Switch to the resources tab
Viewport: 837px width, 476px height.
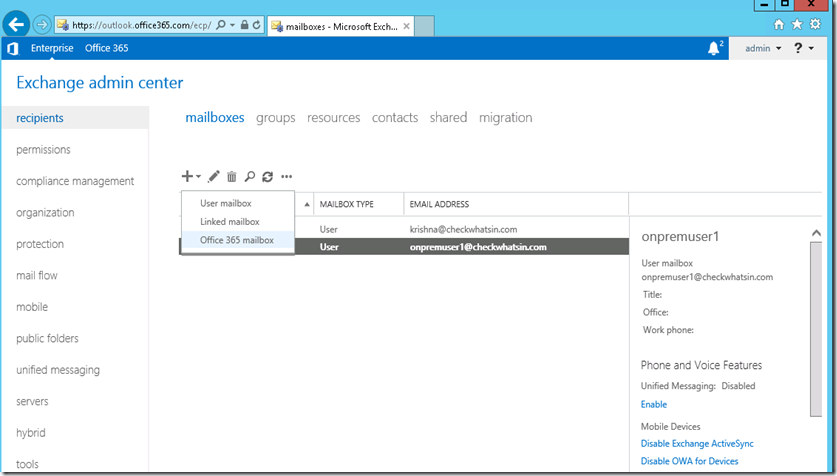pos(334,117)
